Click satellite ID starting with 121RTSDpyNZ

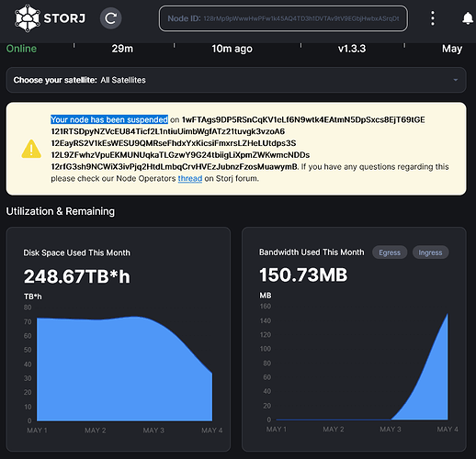click(x=168, y=131)
